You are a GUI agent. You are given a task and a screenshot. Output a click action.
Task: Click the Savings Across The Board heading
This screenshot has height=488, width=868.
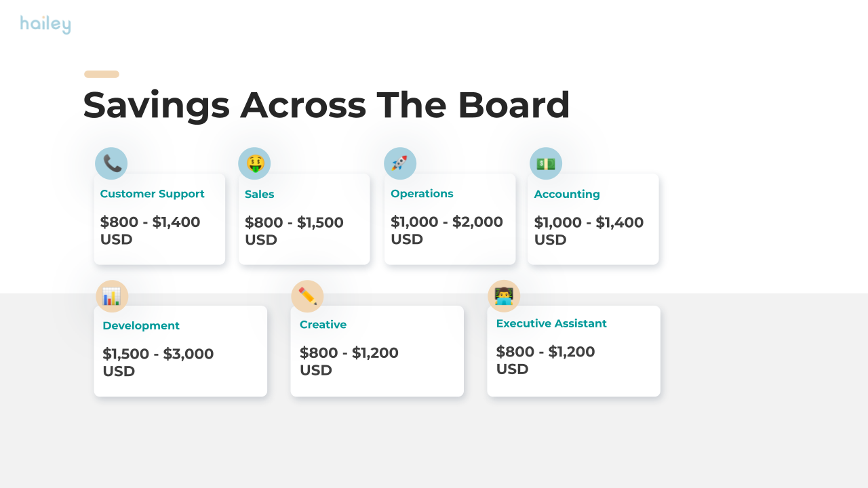click(326, 106)
